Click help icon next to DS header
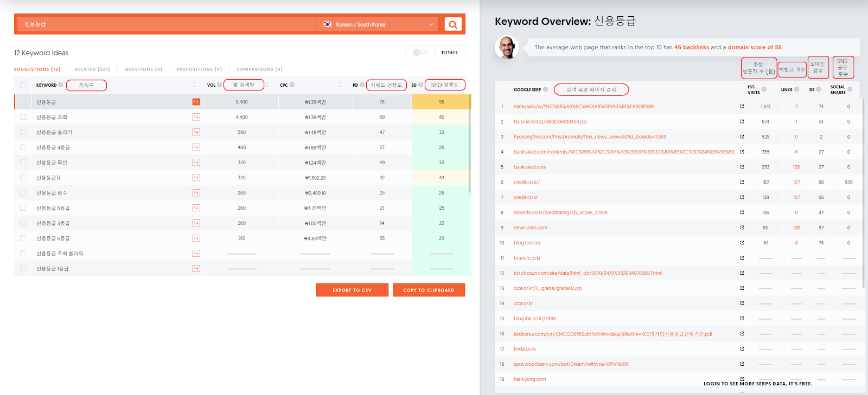This screenshot has height=395, width=868. tap(818, 89)
